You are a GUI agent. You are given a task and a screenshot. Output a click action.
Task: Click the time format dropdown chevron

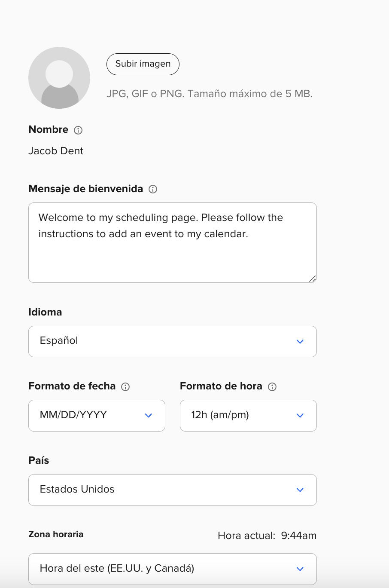pos(300,416)
